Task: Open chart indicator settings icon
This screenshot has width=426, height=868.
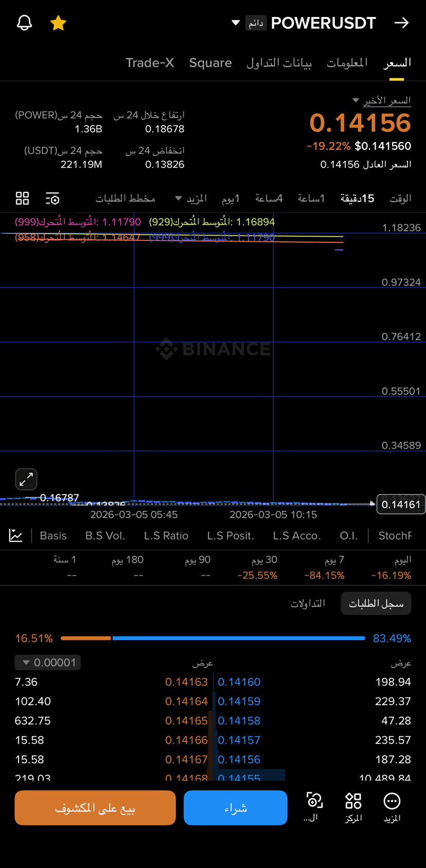Action: click(52, 198)
